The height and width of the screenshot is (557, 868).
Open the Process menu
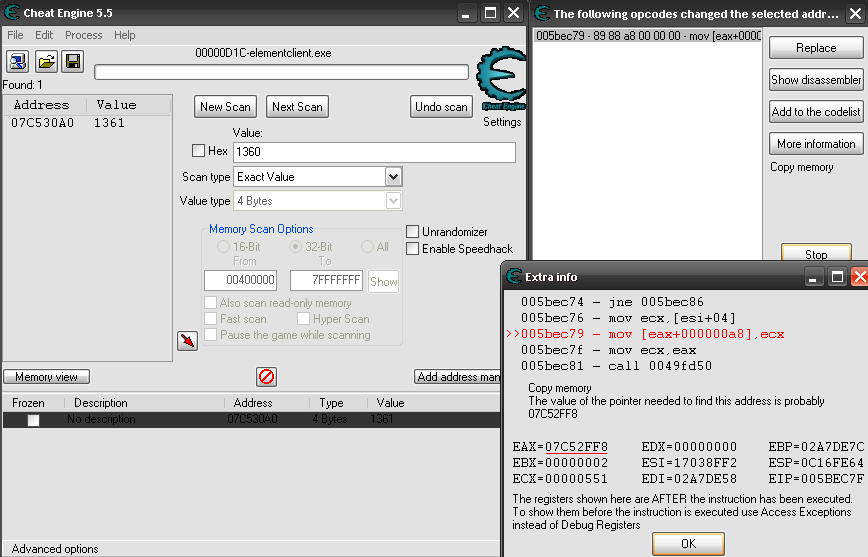[x=83, y=35]
